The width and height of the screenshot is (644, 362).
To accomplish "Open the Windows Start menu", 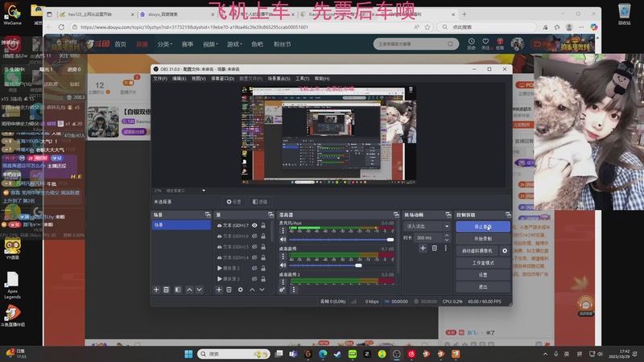I will pyautogui.click(x=188, y=354).
